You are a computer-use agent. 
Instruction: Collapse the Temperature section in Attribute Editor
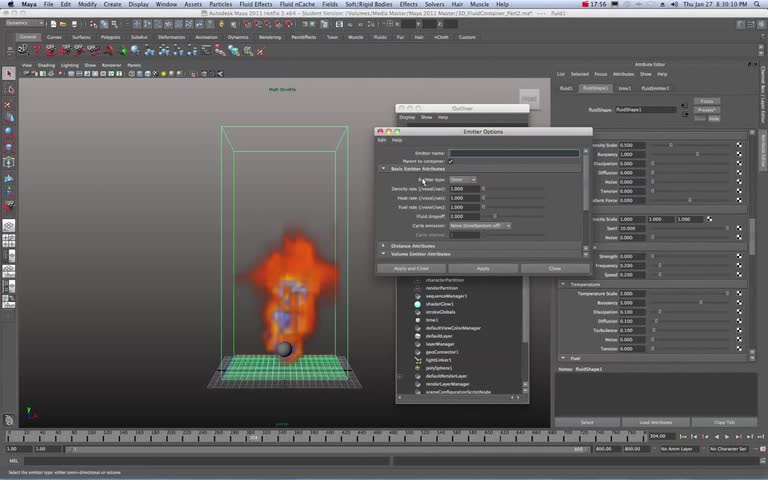563,284
